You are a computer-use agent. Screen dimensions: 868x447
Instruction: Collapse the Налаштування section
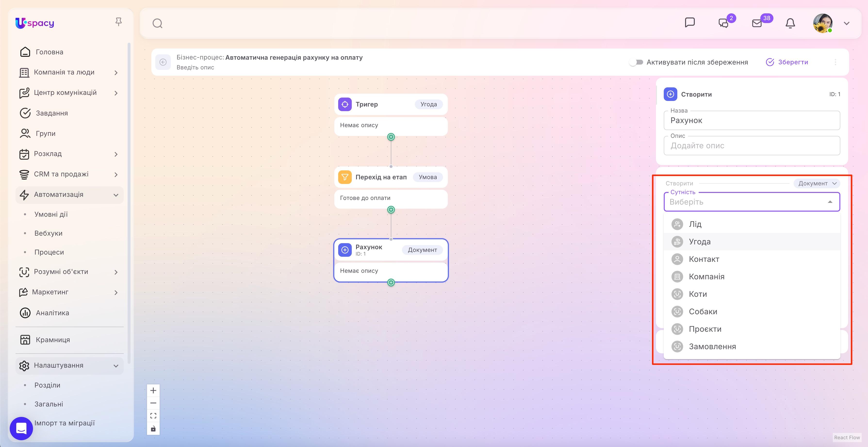click(69, 365)
